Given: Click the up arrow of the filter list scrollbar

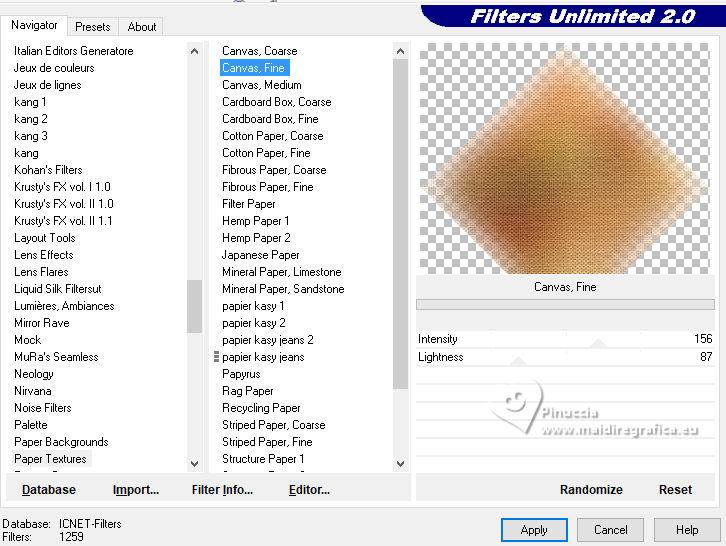Looking at the screenshot, I should click(401, 51).
